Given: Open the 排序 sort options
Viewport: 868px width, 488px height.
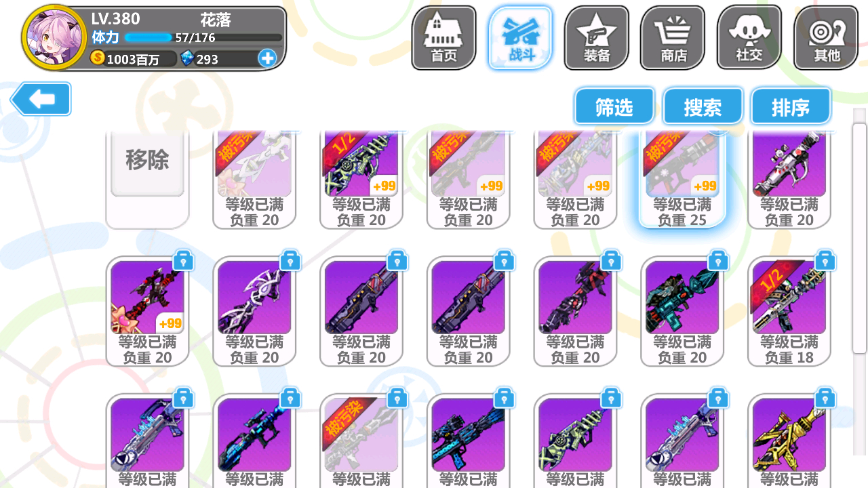Looking at the screenshot, I should 791,106.
